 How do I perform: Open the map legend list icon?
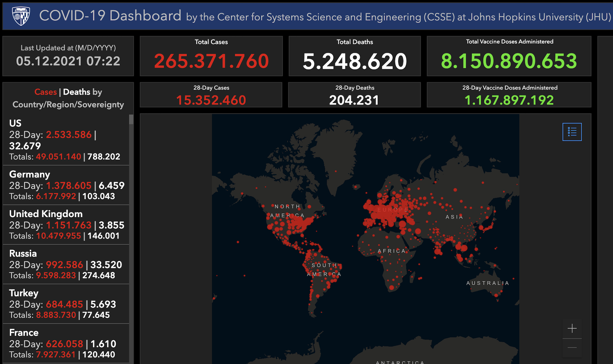pyautogui.click(x=572, y=132)
